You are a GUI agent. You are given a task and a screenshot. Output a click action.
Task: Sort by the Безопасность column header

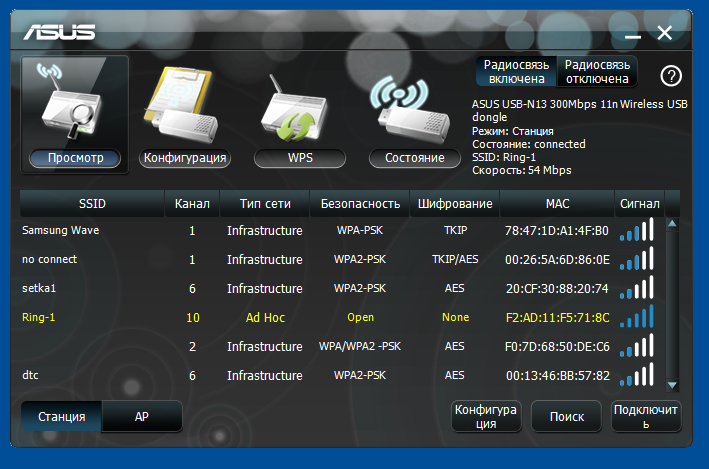pyautogui.click(x=360, y=204)
